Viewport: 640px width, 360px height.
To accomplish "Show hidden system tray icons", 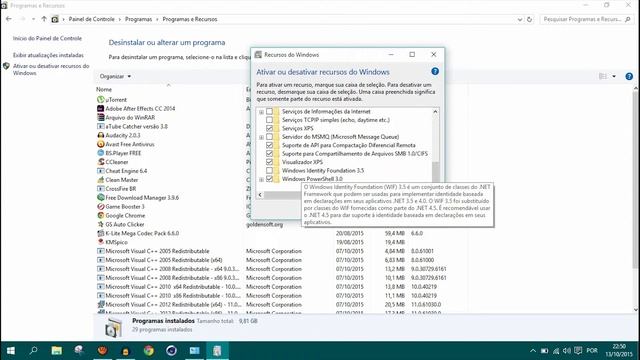I will tap(533, 351).
